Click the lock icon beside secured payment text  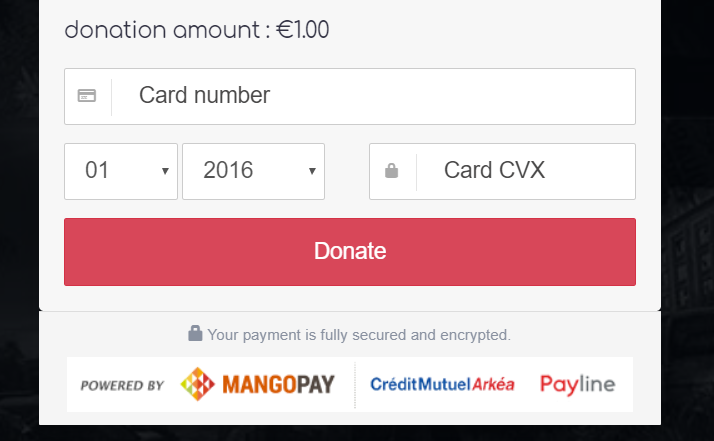point(195,333)
